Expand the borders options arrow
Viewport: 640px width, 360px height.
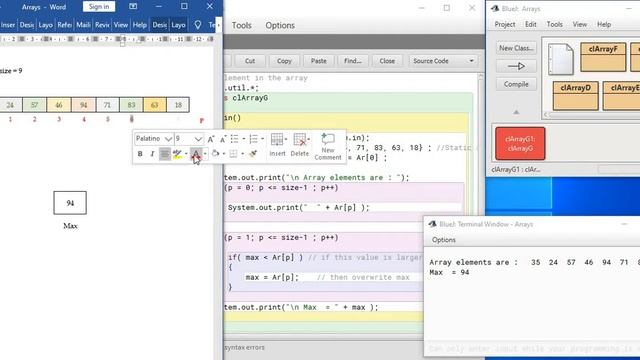[x=242, y=154]
